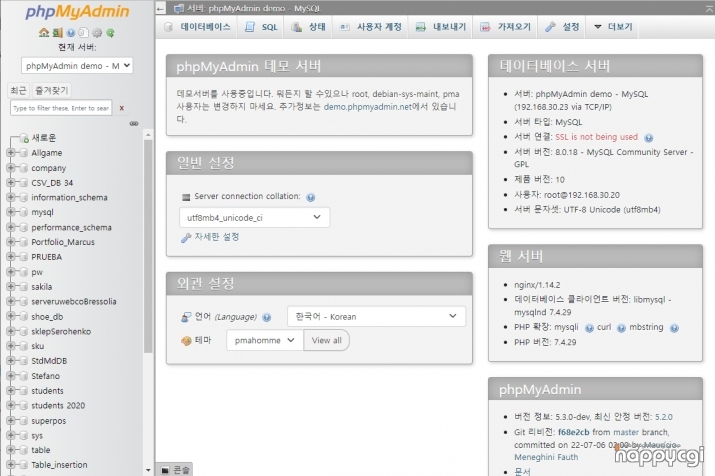Open help icon next to Language label
Image resolution: width=715 pixels, height=476 pixels.
tap(267, 317)
